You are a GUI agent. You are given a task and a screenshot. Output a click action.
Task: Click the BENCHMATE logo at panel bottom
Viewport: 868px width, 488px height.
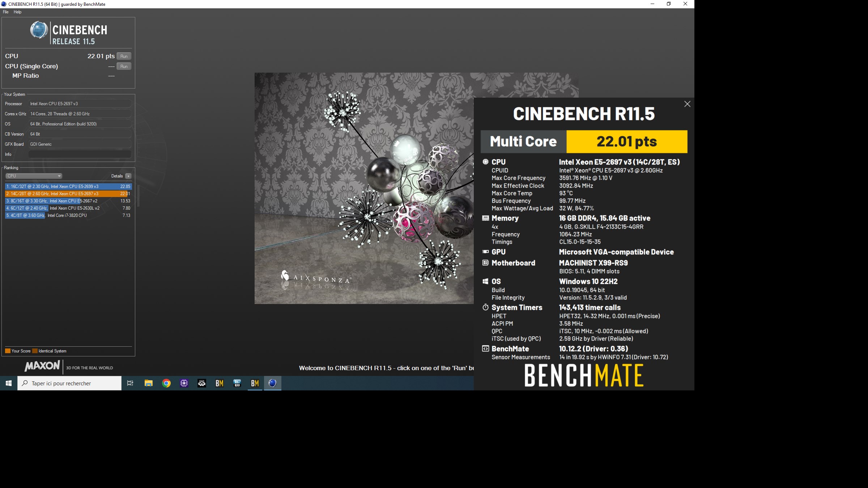click(584, 375)
